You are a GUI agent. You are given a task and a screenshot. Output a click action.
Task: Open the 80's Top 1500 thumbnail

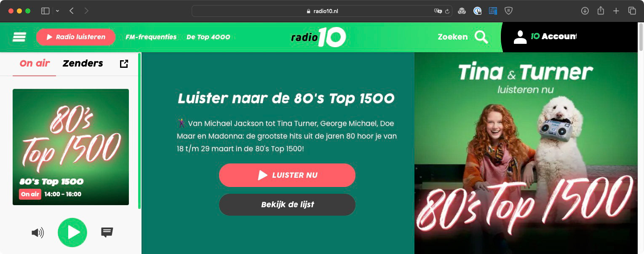71,147
